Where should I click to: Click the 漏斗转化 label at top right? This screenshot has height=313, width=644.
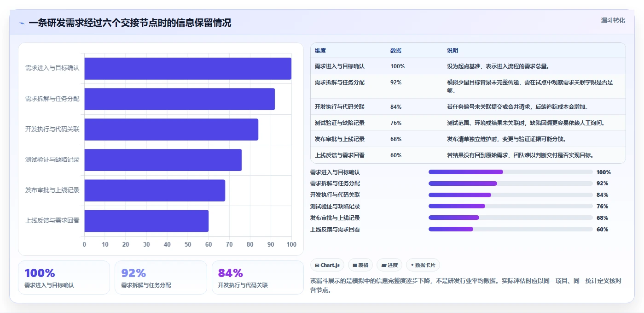pyautogui.click(x=613, y=20)
